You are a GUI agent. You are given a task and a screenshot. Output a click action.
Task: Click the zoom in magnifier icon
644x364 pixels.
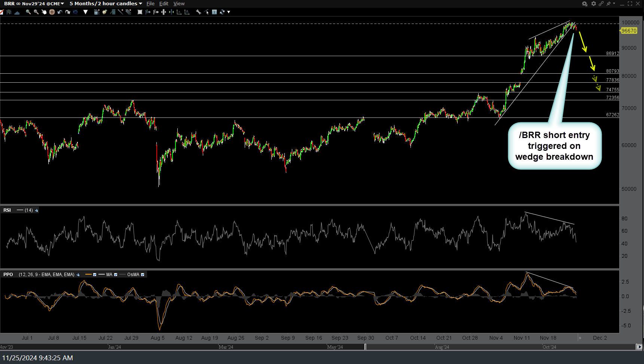pyautogui.click(x=28, y=12)
